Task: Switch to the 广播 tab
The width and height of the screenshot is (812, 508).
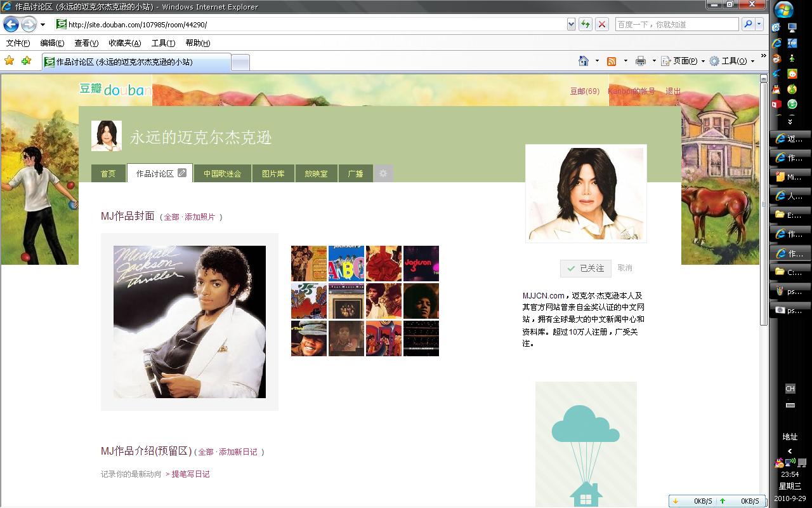Action: coord(355,173)
